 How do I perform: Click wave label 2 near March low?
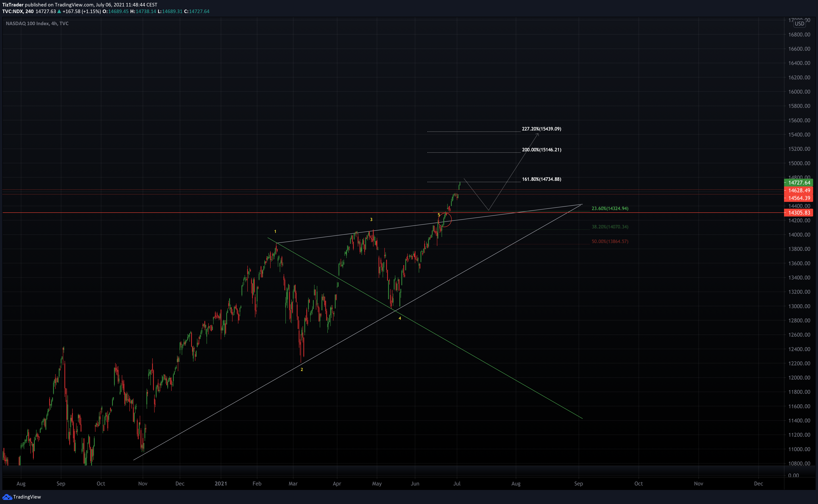pos(302,369)
